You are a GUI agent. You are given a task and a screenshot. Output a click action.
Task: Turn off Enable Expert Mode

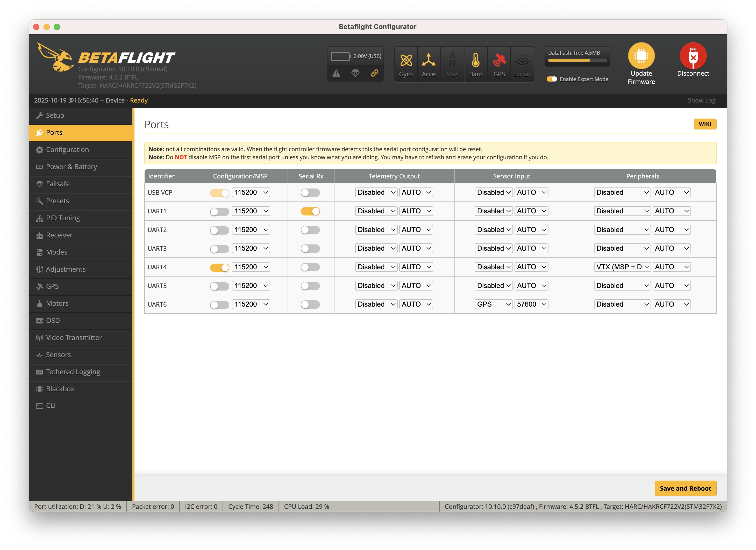tap(552, 79)
